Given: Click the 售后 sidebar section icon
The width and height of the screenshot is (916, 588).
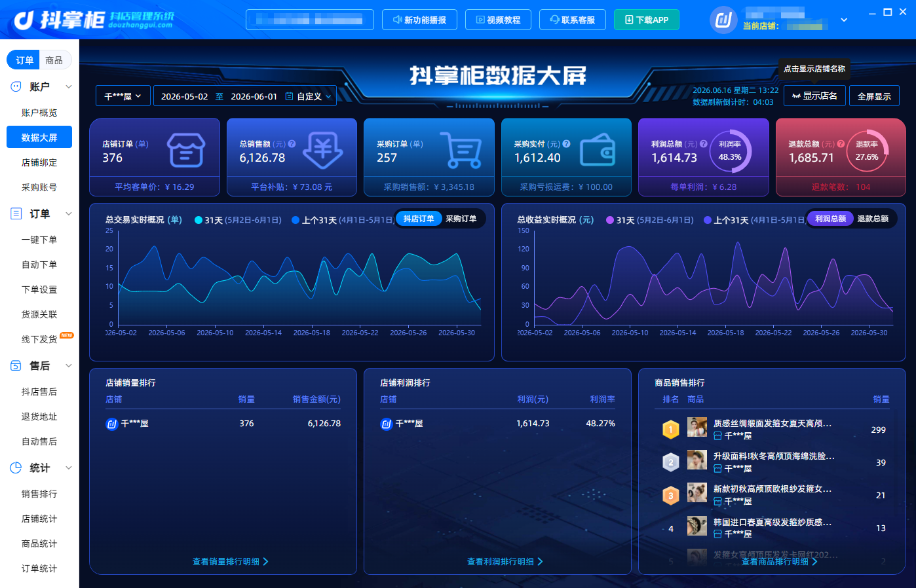Looking at the screenshot, I should 16,365.
